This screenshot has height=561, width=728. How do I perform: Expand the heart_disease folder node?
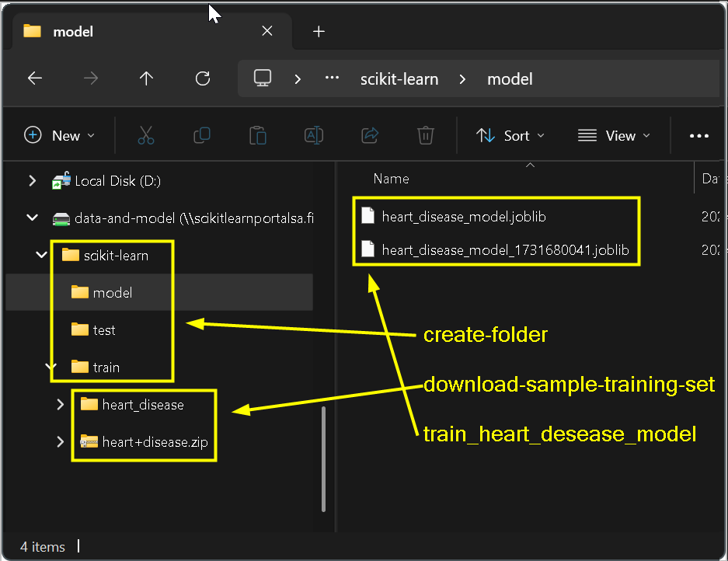tap(60, 405)
